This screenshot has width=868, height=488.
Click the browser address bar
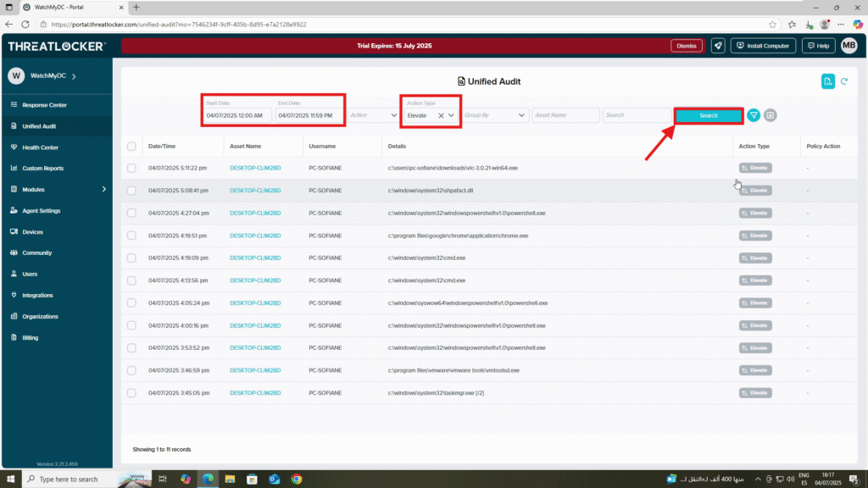pyautogui.click(x=404, y=25)
